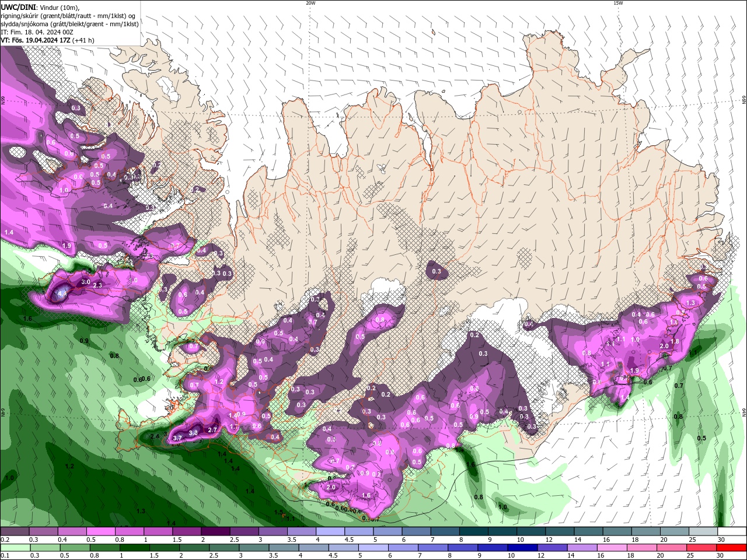The width and height of the screenshot is (747, 560).
Task: Click the bright pink 0.5 snow swatch
Action: [100, 531]
